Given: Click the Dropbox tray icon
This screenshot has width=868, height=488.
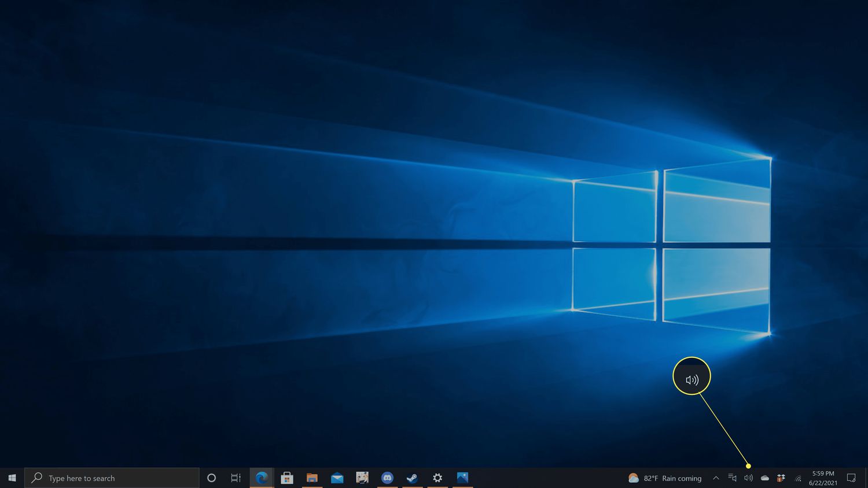Looking at the screenshot, I should click(x=781, y=478).
